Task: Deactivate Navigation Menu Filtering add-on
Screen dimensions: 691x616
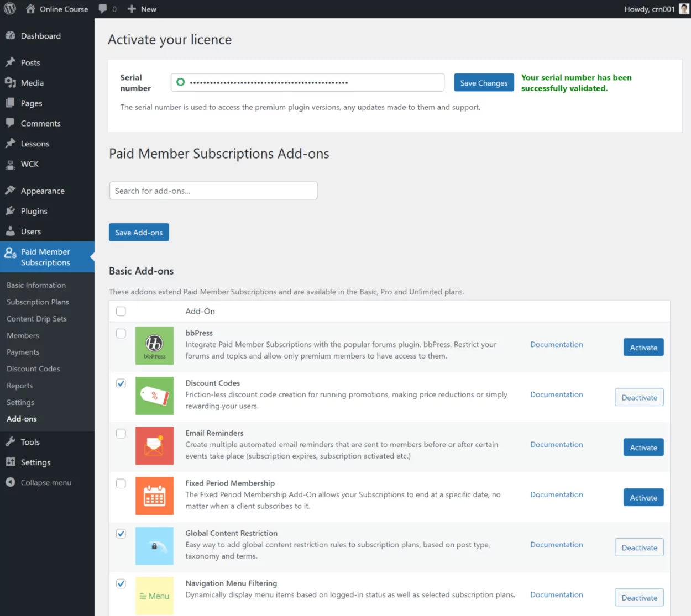Action: point(639,598)
